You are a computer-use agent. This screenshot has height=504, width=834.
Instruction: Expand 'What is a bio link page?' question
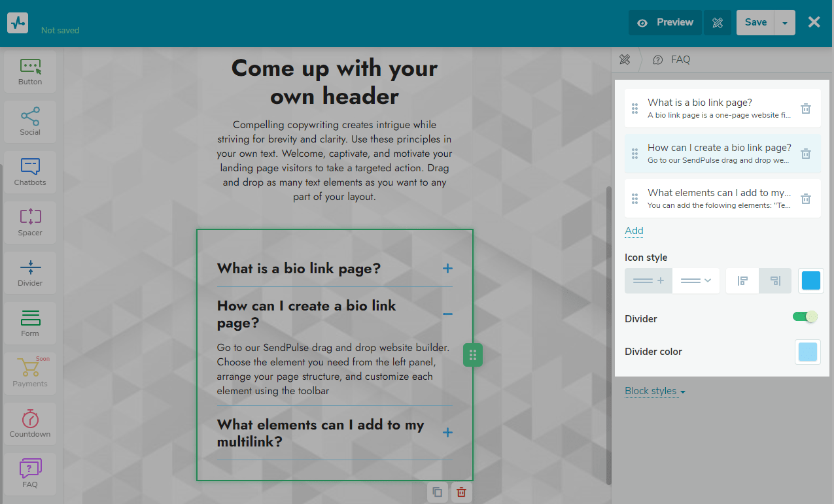pos(447,269)
